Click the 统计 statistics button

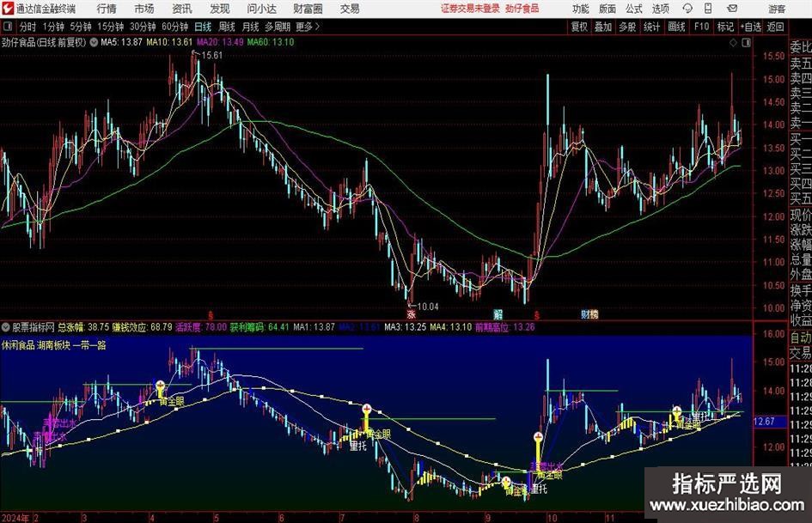pos(651,27)
